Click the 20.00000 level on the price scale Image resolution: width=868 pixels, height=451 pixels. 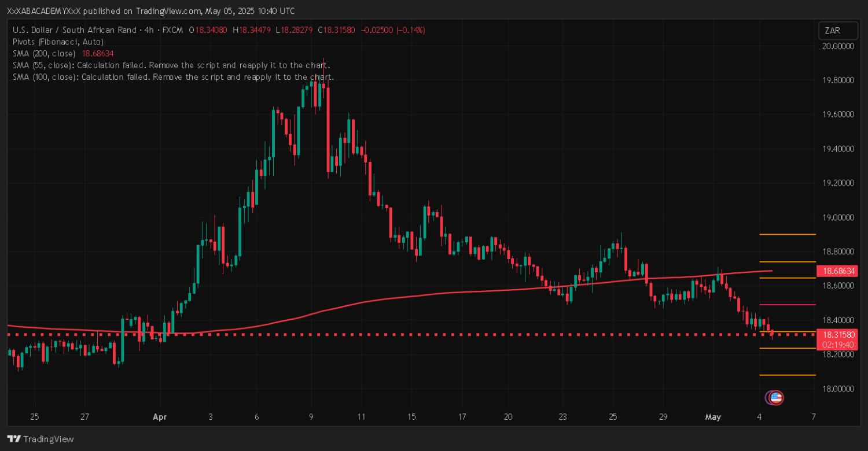point(837,46)
